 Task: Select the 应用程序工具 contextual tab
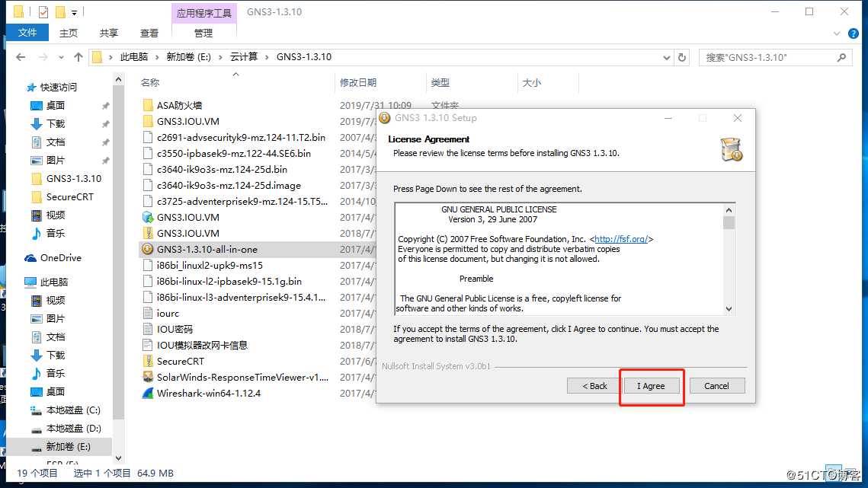click(x=203, y=13)
